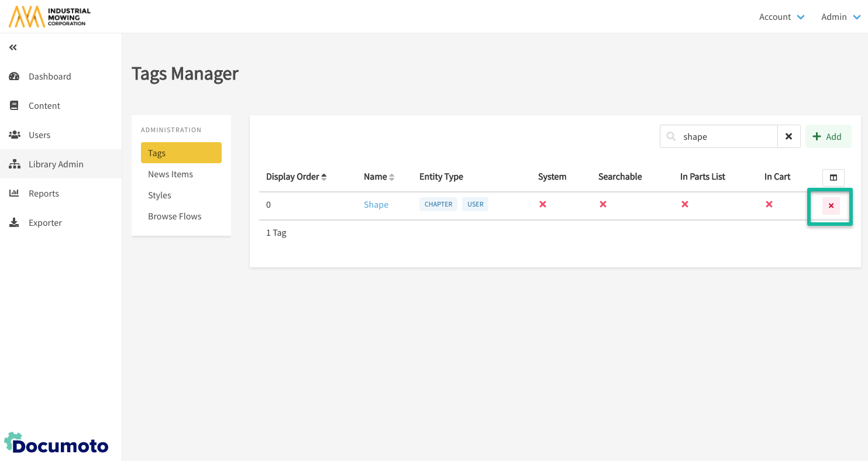The image size is (868, 461).
Task: Toggle the System flag for Shape
Action: 543,204
